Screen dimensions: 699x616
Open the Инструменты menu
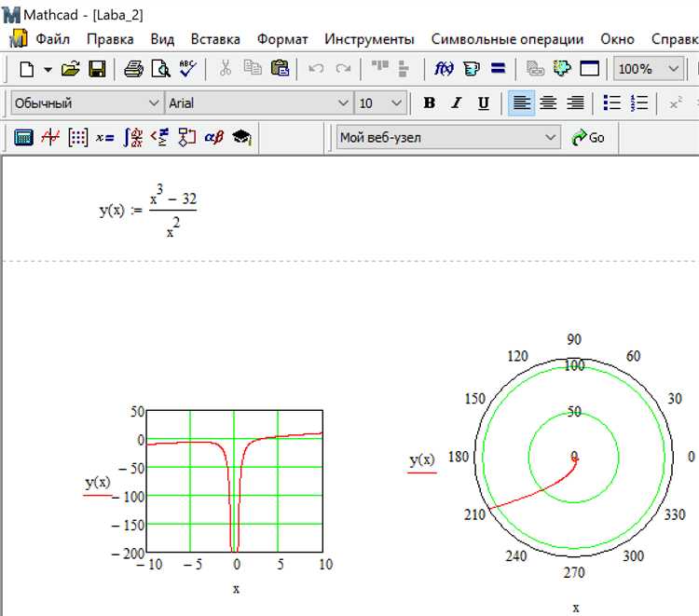click(x=369, y=39)
